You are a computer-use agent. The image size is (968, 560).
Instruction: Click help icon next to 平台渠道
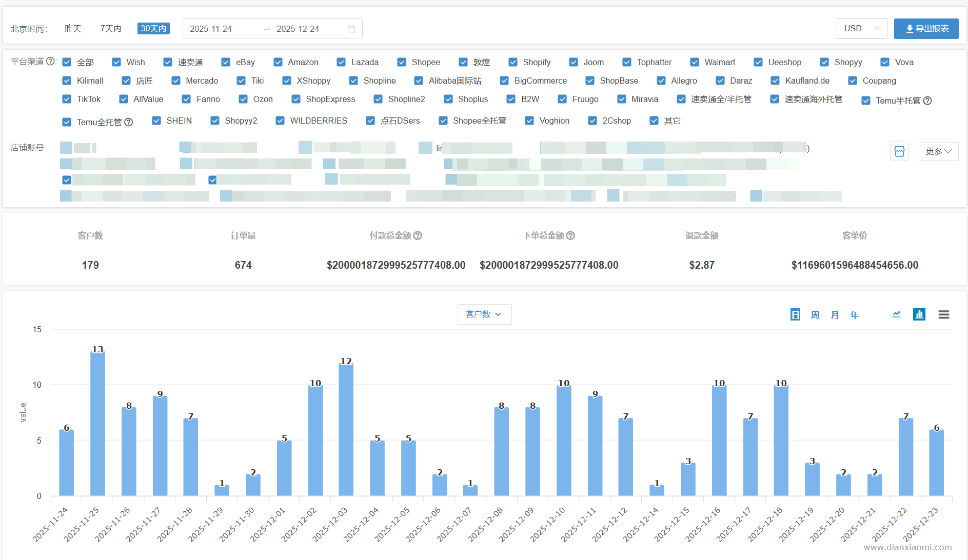pyautogui.click(x=50, y=62)
